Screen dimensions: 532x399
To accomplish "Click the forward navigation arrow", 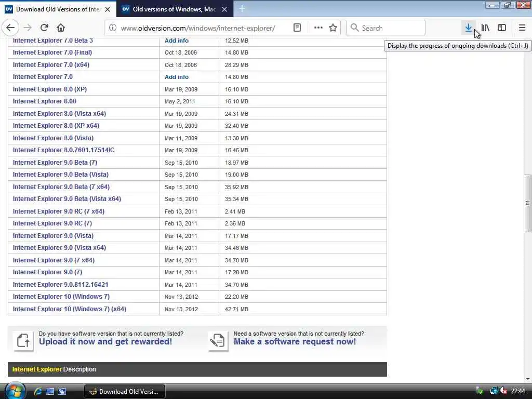I will [x=28, y=28].
